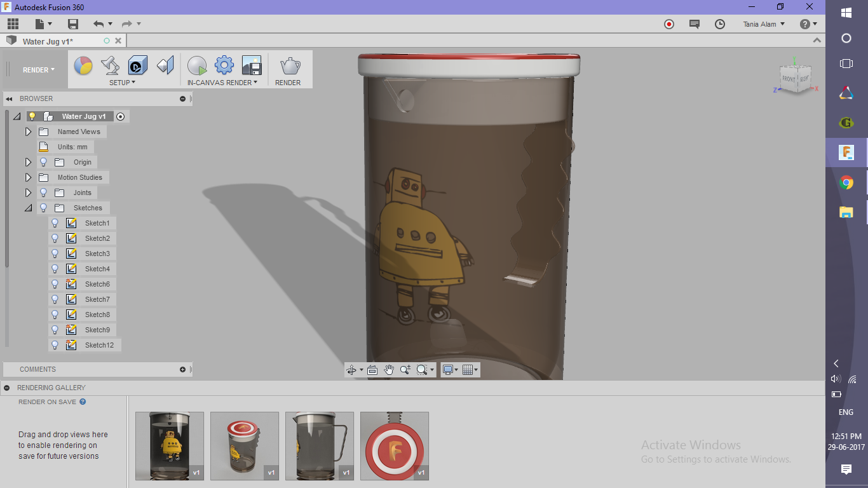Image resolution: width=868 pixels, height=488 pixels.
Task: Open Grid and Snaps dropdown
Action: pos(470,370)
